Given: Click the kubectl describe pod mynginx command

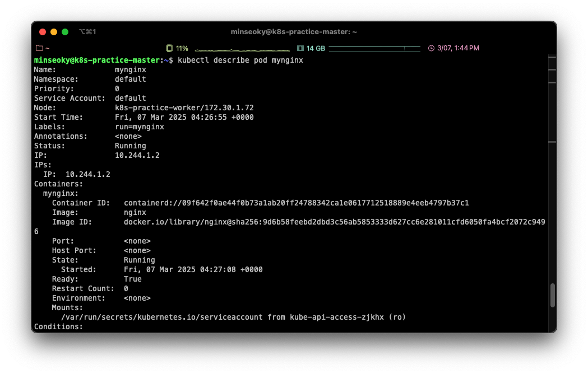Looking at the screenshot, I should tap(240, 60).
